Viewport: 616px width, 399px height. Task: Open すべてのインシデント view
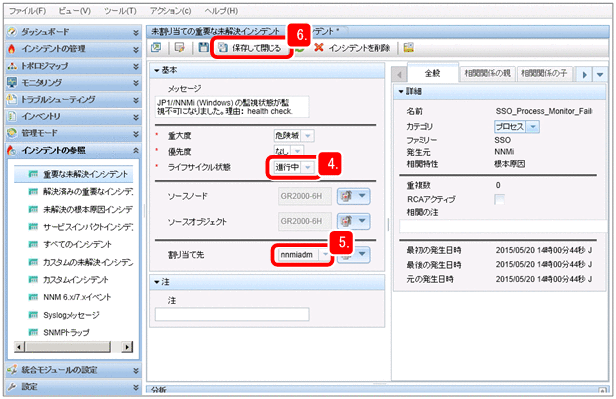pos(70,244)
